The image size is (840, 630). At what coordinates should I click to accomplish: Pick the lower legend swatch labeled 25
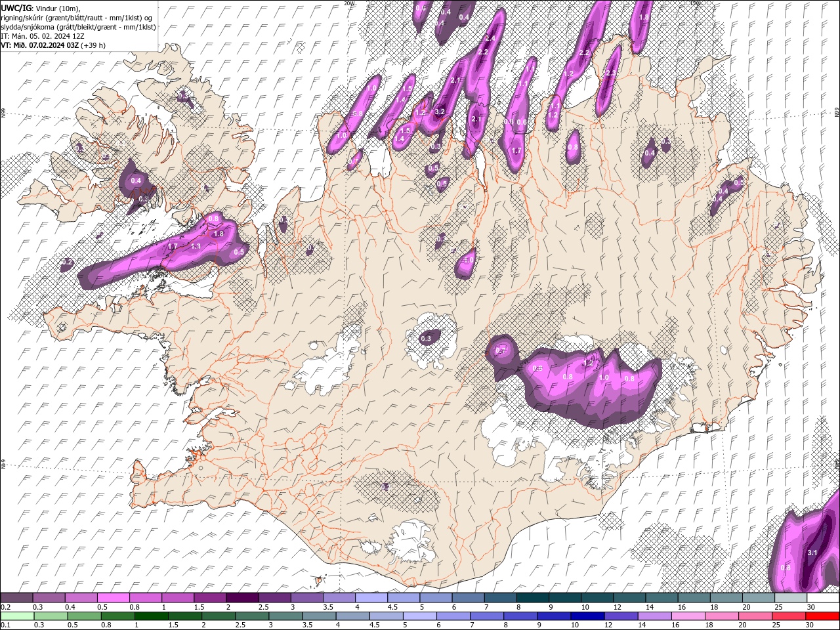(x=789, y=616)
